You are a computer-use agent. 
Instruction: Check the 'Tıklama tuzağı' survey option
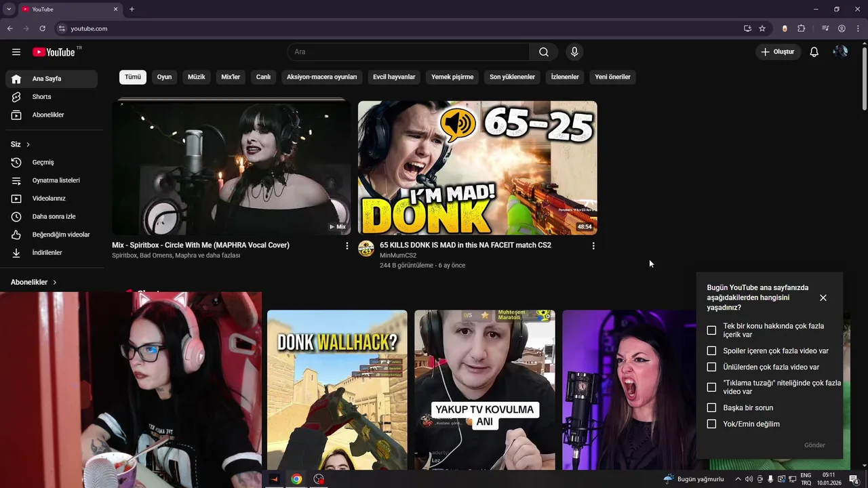point(711,388)
